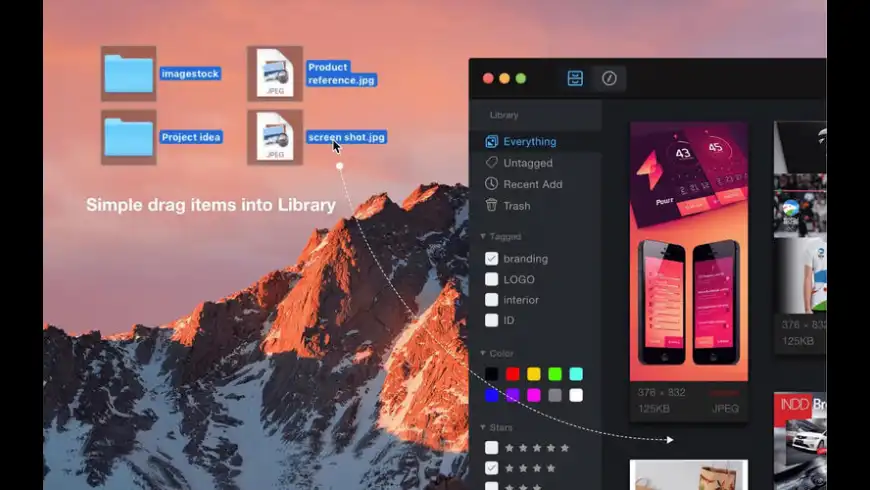Open Everything in the sidebar
Screen dimensions: 870x490
point(529,142)
